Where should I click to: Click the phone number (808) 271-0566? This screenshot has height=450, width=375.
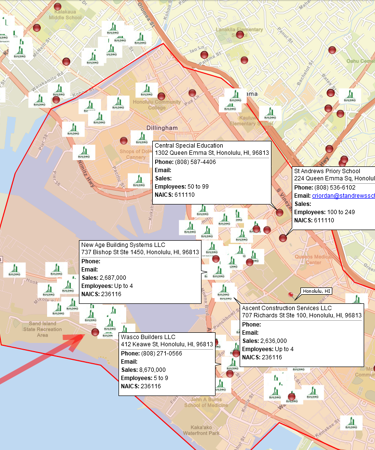coord(162,353)
